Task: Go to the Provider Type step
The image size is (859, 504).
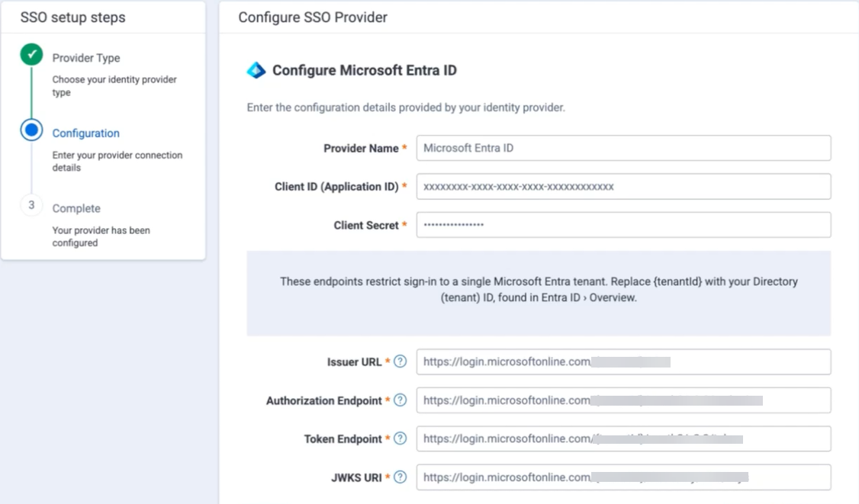Action: 86,58
